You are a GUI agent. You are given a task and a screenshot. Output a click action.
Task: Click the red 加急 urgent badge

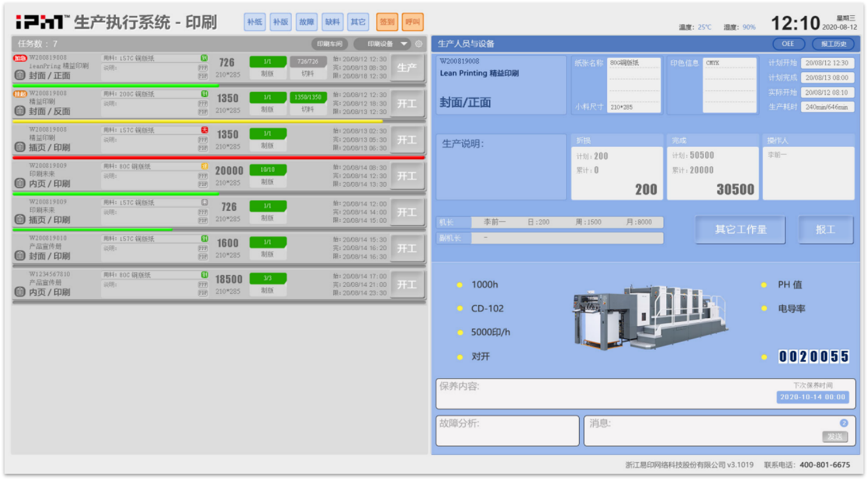[20, 58]
